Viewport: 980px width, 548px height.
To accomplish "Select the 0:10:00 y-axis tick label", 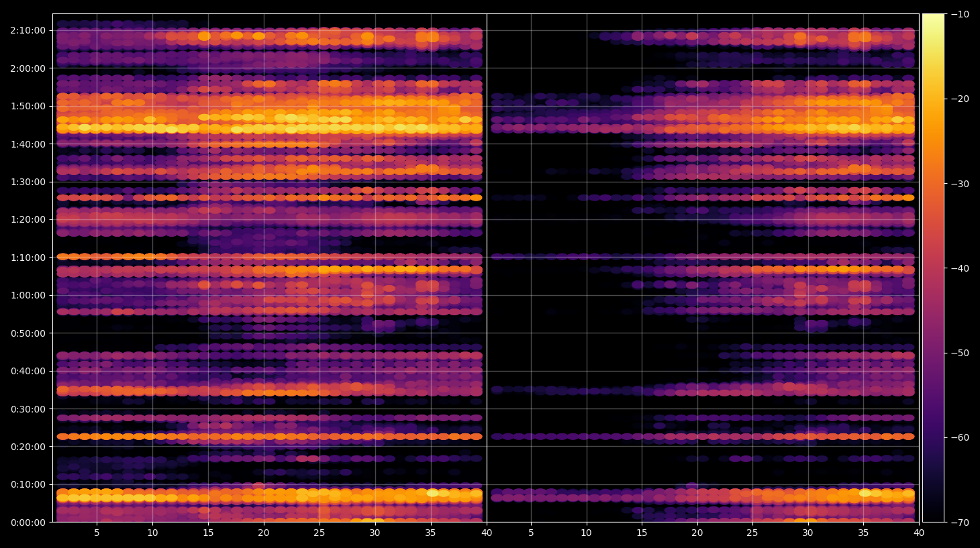I will pyautogui.click(x=28, y=484).
